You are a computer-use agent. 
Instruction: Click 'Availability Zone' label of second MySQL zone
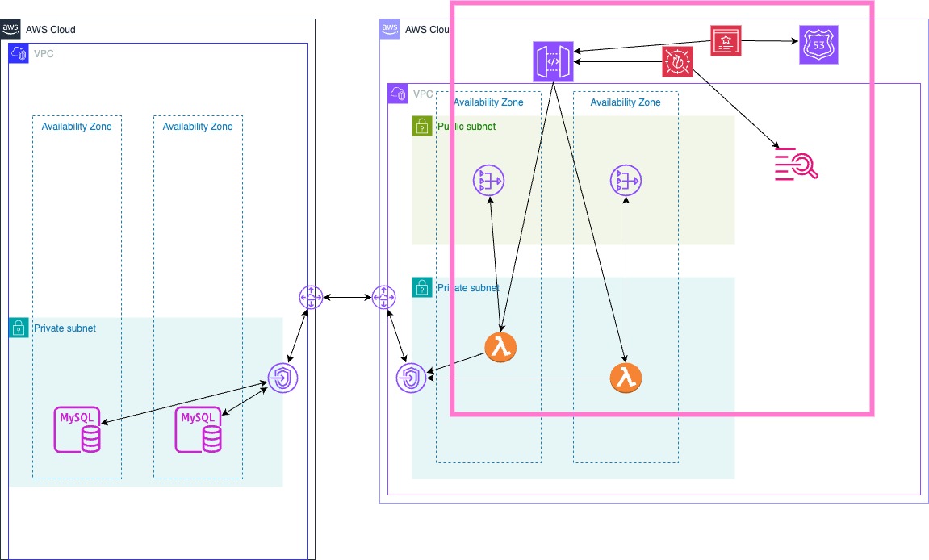(x=197, y=127)
